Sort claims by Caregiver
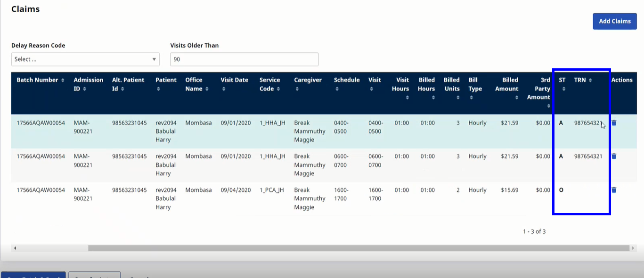This screenshot has height=278, width=644. 297,89
